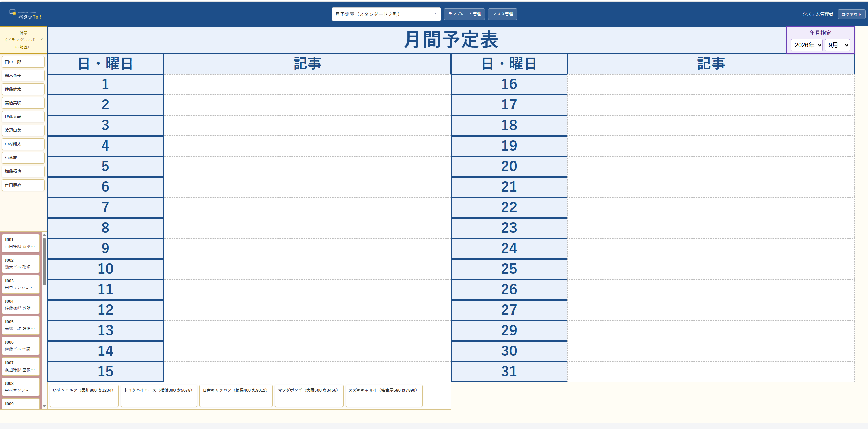Select the マツダボンゴ vehicle card

(x=309, y=396)
